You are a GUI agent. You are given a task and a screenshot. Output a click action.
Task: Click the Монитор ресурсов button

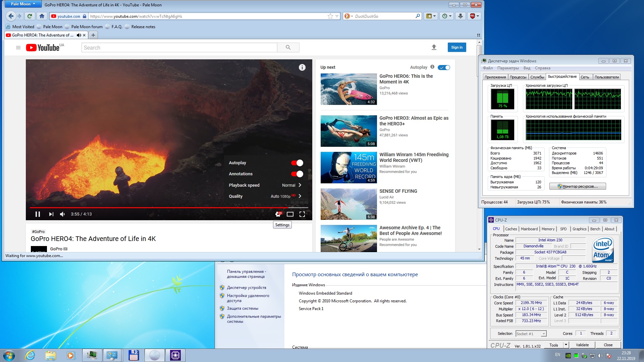pos(577,186)
